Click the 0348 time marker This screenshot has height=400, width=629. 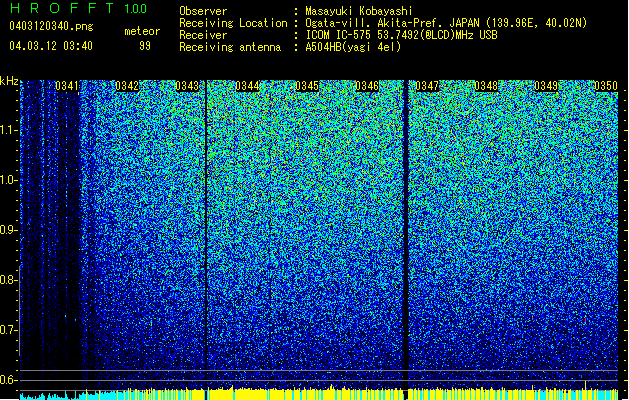486,86
